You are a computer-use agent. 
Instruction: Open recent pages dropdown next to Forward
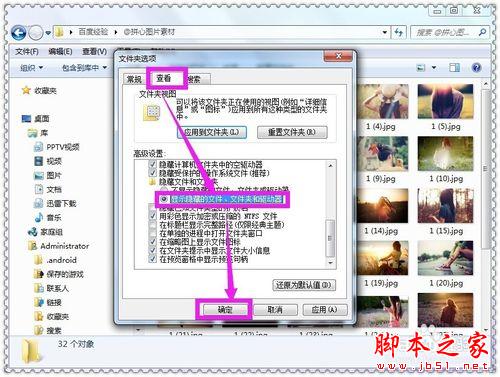(x=48, y=33)
